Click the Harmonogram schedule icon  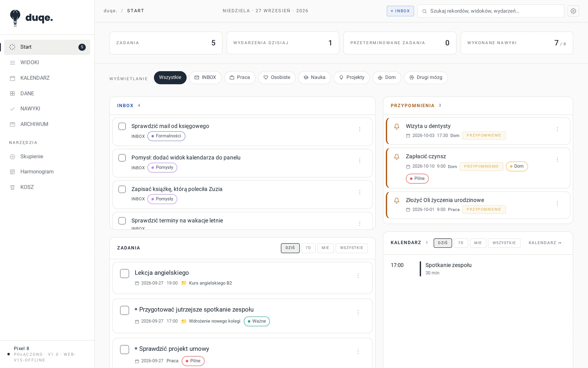click(13, 172)
